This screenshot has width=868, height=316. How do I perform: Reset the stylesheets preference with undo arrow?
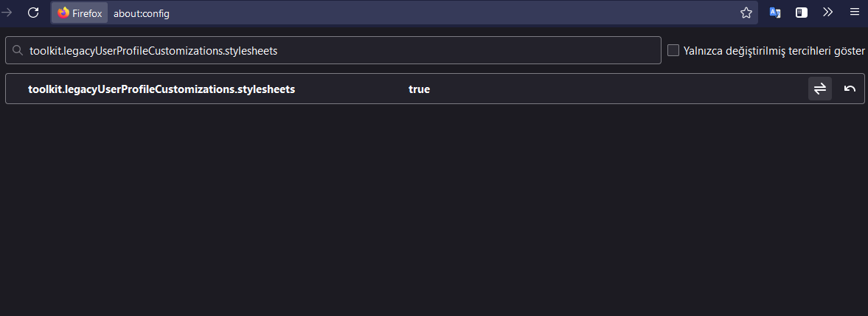[x=850, y=89]
